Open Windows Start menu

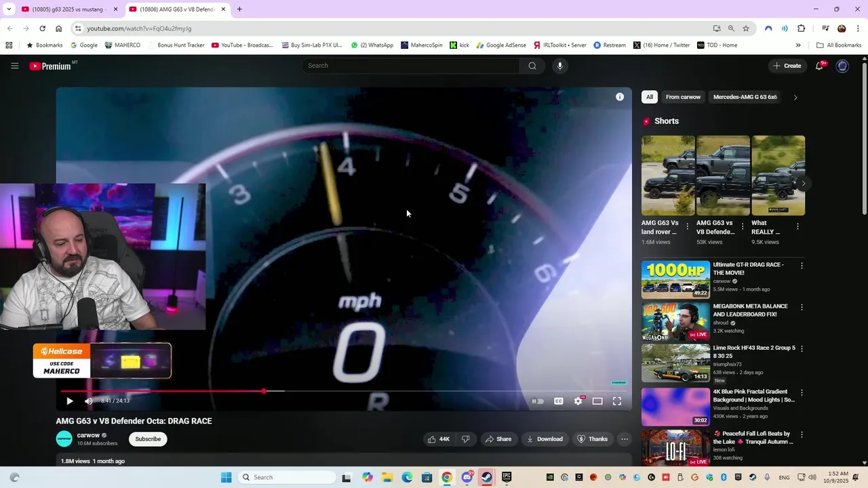[x=226, y=477]
